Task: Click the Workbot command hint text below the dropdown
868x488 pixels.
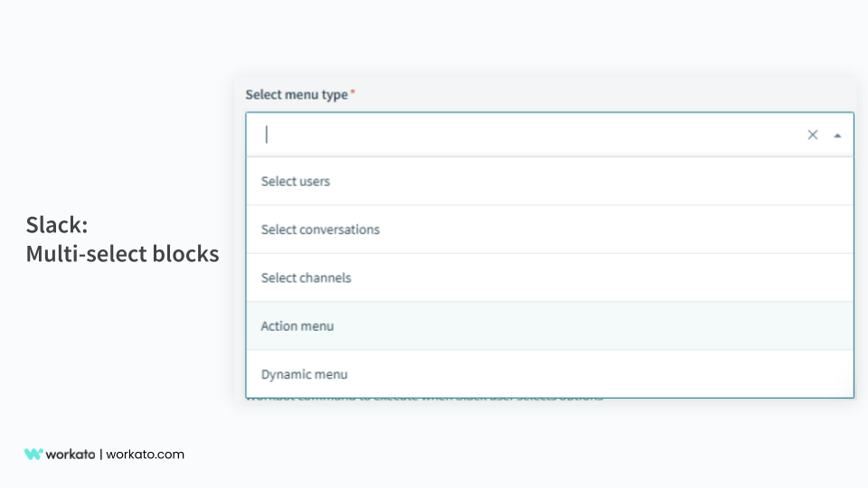Action: coord(425,398)
